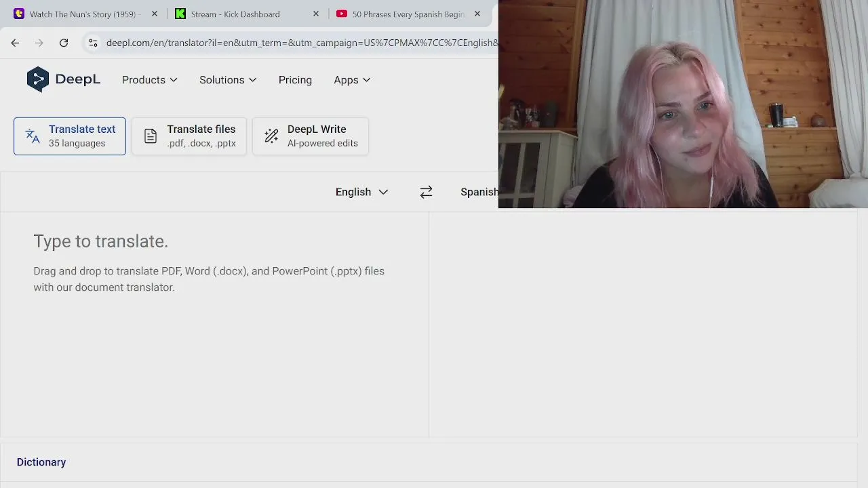Go back with browser back arrow

(15, 43)
